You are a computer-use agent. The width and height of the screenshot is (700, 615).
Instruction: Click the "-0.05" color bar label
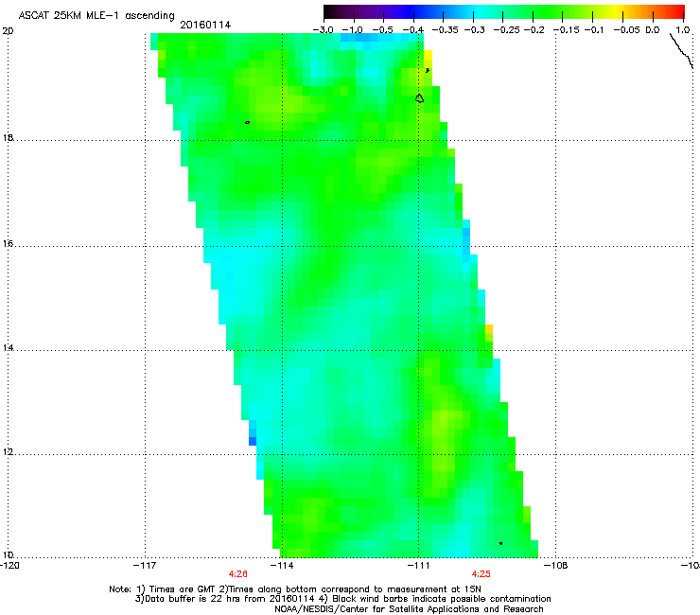click(x=626, y=30)
